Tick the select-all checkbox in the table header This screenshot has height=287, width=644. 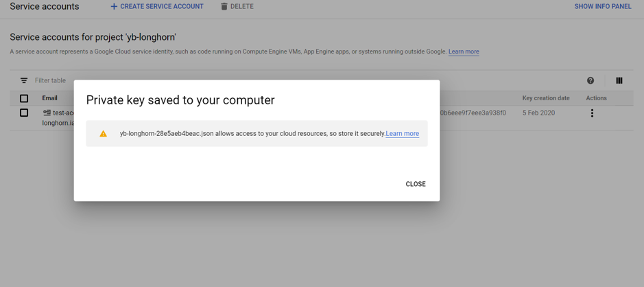tap(24, 98)
